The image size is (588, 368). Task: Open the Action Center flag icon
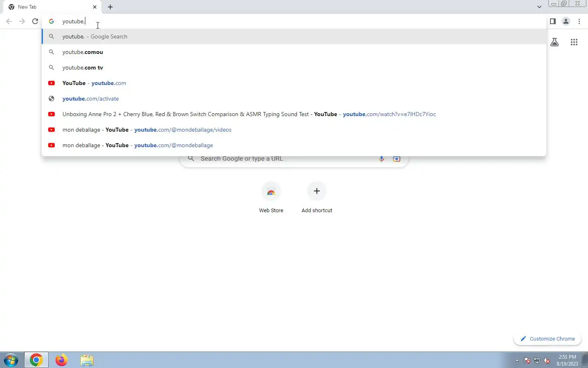click(x=527, y=360)
